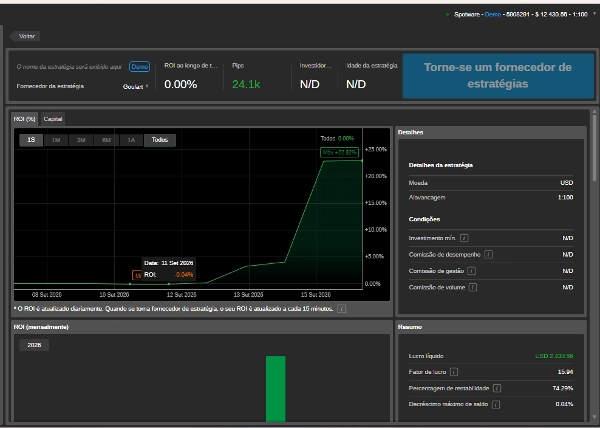
Task: Select the 2026 year button in monthly ROI
Action: (34, 345)
